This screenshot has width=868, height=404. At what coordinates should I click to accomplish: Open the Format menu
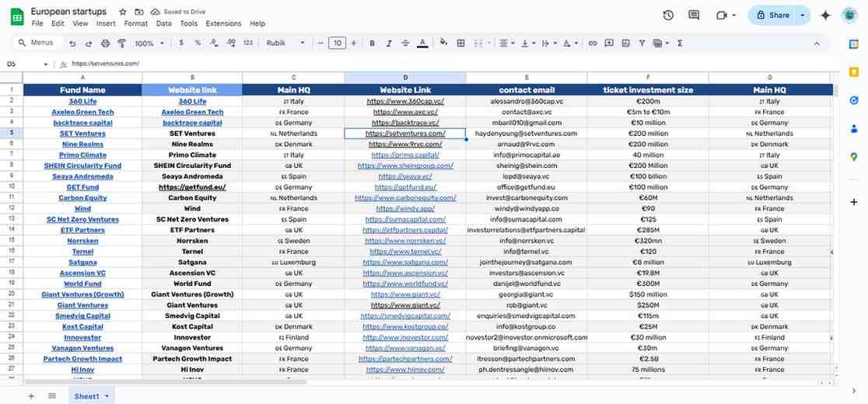point(135,24)
